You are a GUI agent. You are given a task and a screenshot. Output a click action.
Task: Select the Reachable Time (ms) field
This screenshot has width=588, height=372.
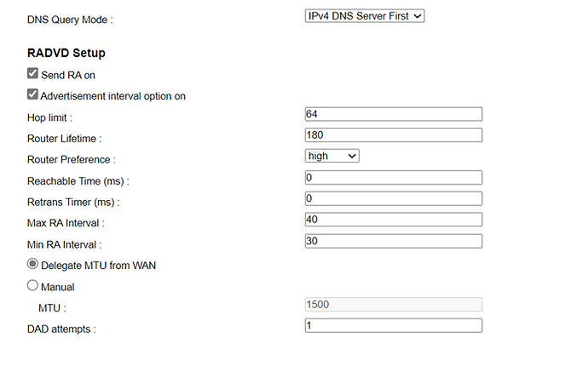click(394, 178)
